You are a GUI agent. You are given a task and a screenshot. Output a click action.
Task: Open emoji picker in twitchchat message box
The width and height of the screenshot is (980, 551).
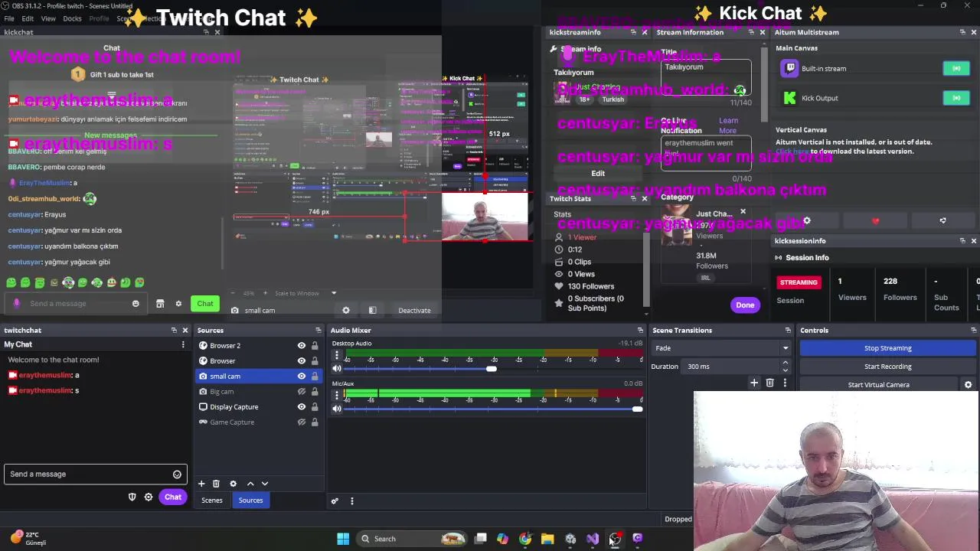point(177,474)
